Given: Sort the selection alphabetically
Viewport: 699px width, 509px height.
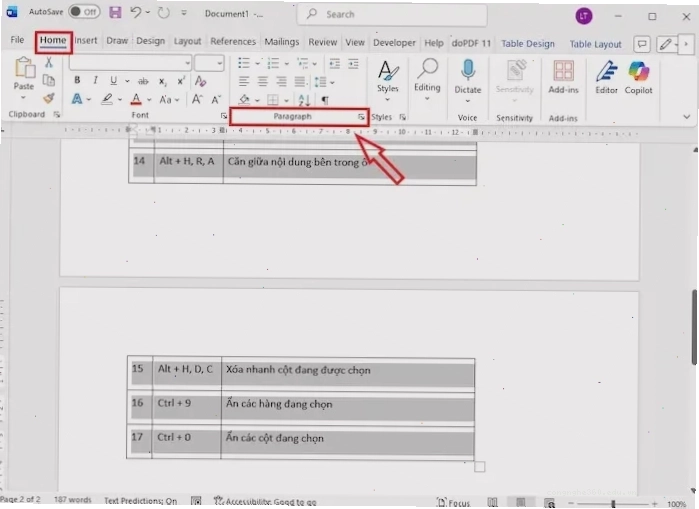Looking at the screenshot, I should (x=304, y=100).
